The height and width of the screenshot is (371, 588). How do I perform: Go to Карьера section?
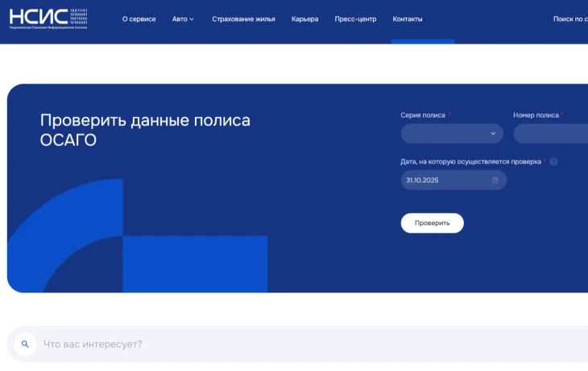[x=305, y=19]
